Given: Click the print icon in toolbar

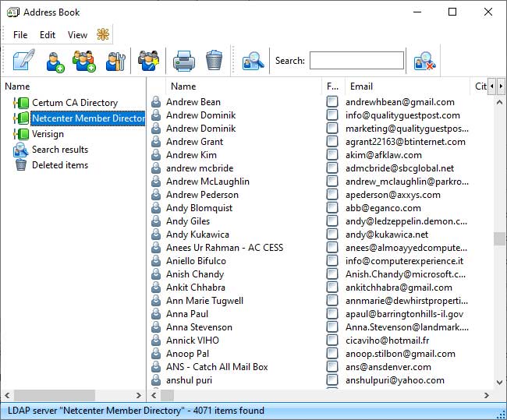Looking at the screenshot, I should [183, 61].
